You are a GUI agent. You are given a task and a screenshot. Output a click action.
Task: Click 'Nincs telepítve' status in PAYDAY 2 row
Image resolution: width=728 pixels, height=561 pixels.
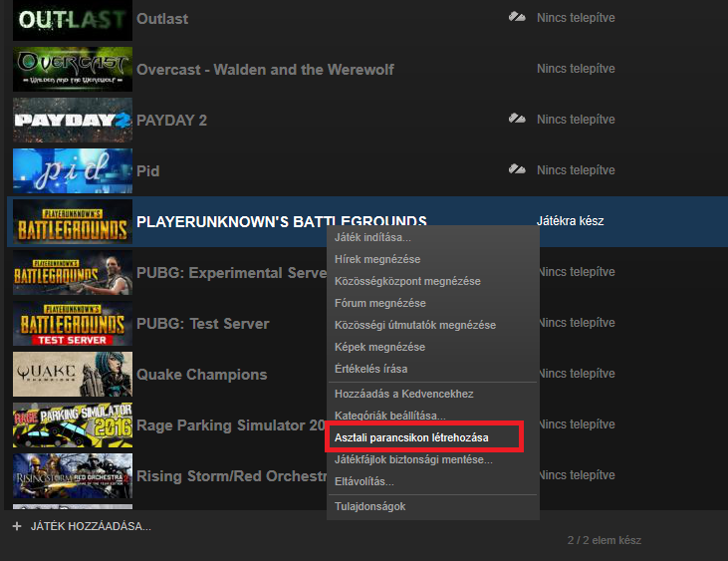click(576, 120)
